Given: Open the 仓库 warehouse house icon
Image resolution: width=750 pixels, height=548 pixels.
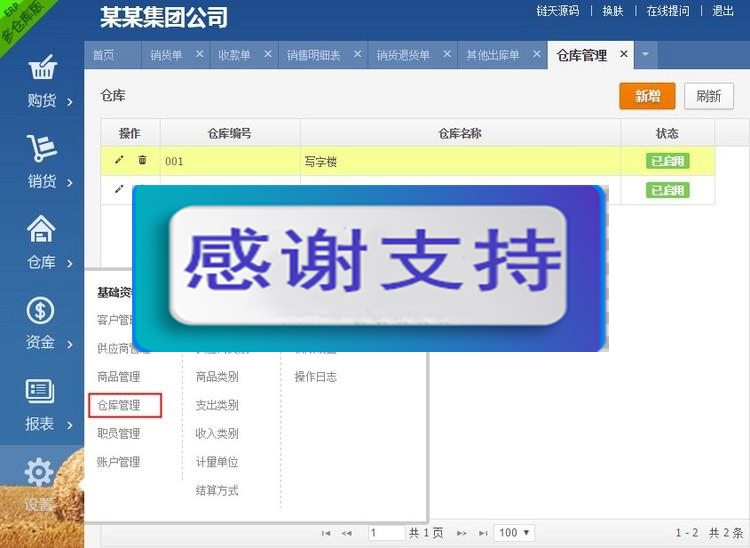Looking at the screenshot, I should point(41,229).
